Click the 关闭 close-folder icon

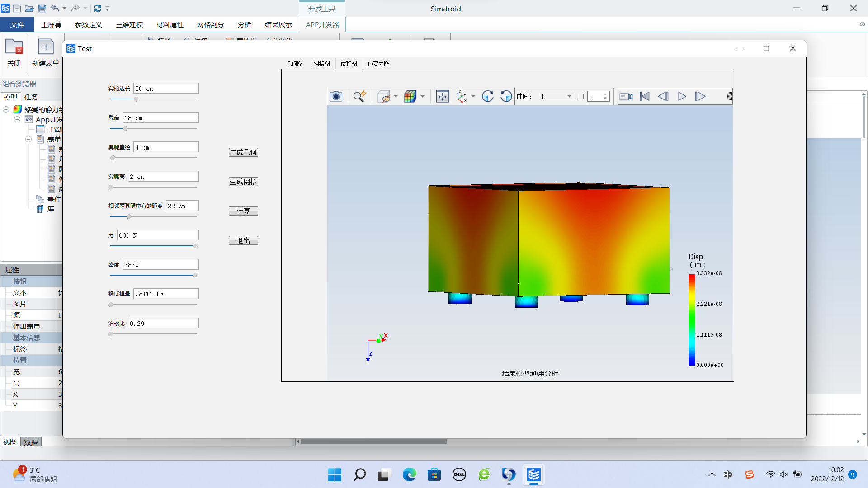click(x=14, y=47)
